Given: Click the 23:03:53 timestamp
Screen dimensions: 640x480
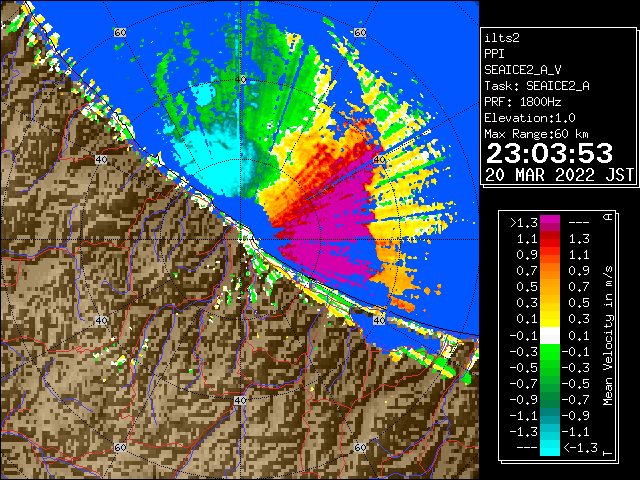Looking at the screenshot, I should pos(549,153).
